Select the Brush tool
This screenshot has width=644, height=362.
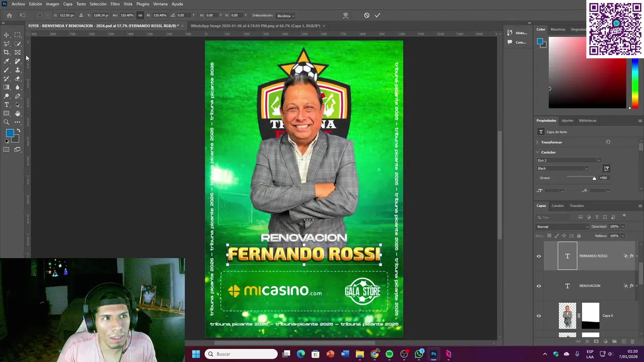[7, 70]
